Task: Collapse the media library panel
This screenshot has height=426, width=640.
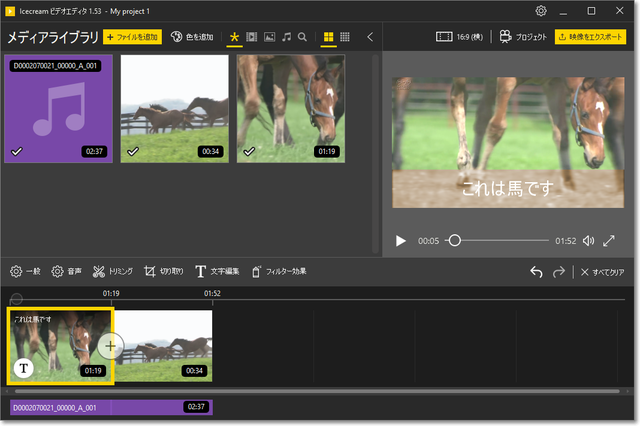Action: click(x=370, y=37)
